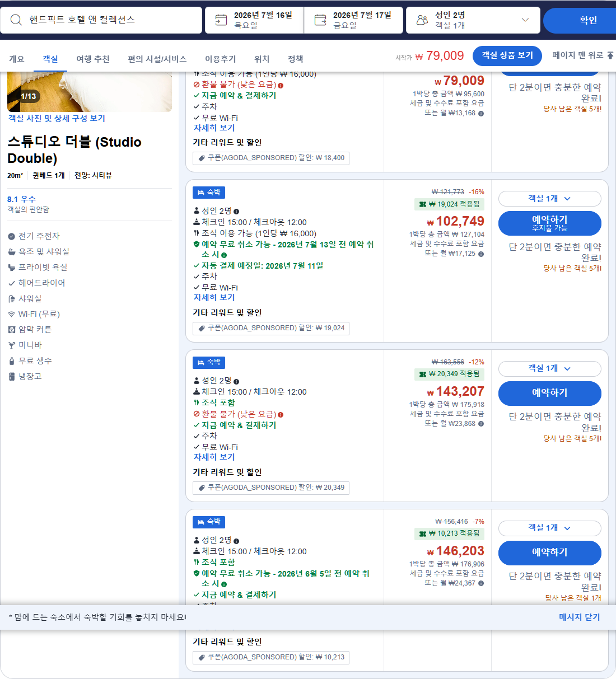
Task: Click the tag icon in ₩20,349 coupon box
Action: click(x=202, y=488)
